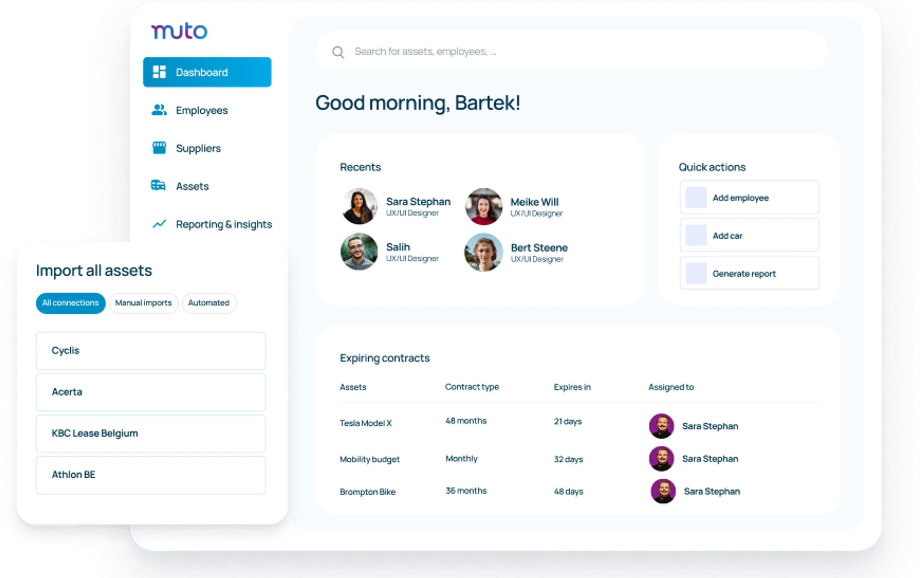This screenshot has width=924, height=578.
Task: Click the Generate report quick action
Action: [750, 273]
